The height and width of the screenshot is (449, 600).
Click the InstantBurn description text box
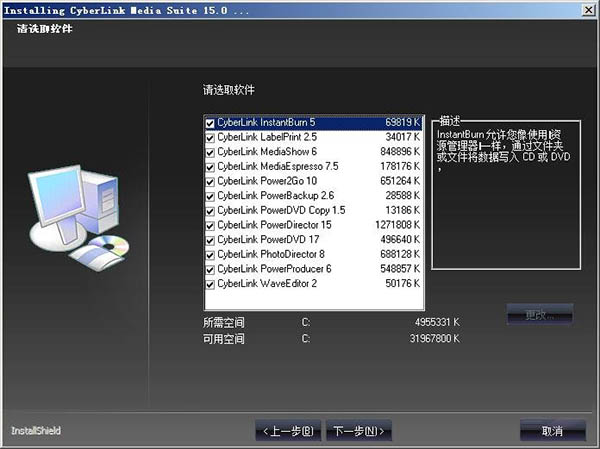point(506,195)
